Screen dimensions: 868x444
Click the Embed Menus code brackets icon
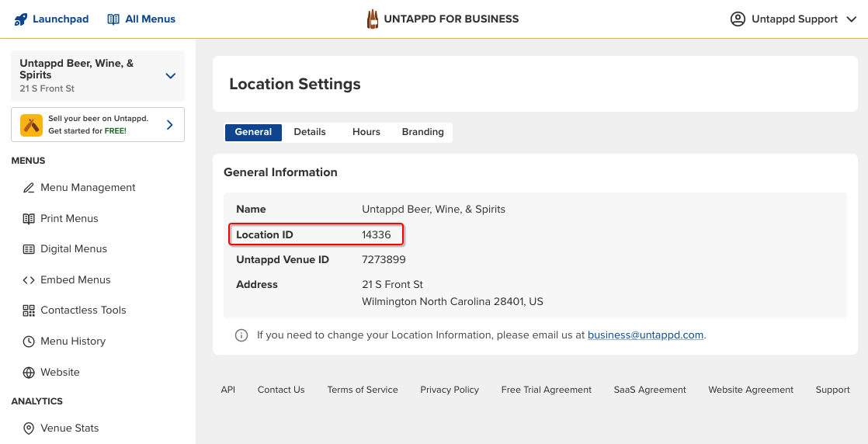click(29, 280)
